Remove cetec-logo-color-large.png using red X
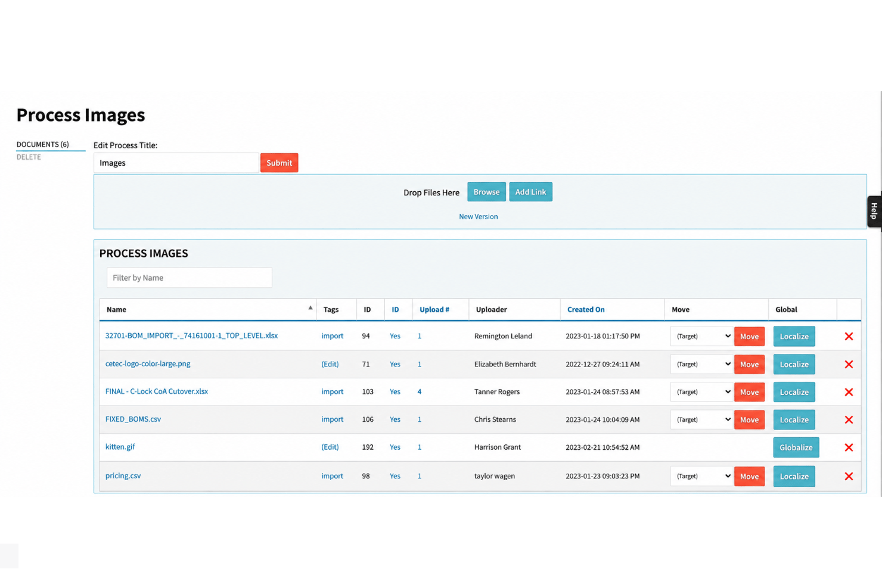The height and width of the screenshot is (588, 882). pyautogui.click(x=849, y=365)
